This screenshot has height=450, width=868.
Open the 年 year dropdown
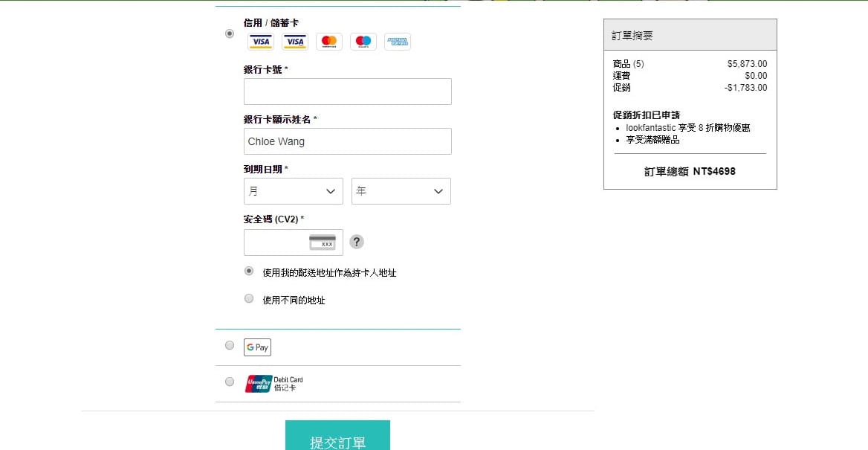(401, 191)
